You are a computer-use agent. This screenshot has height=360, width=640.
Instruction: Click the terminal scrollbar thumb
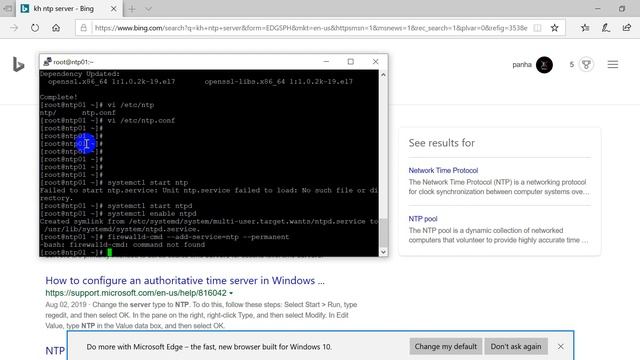tap(383, 233)
